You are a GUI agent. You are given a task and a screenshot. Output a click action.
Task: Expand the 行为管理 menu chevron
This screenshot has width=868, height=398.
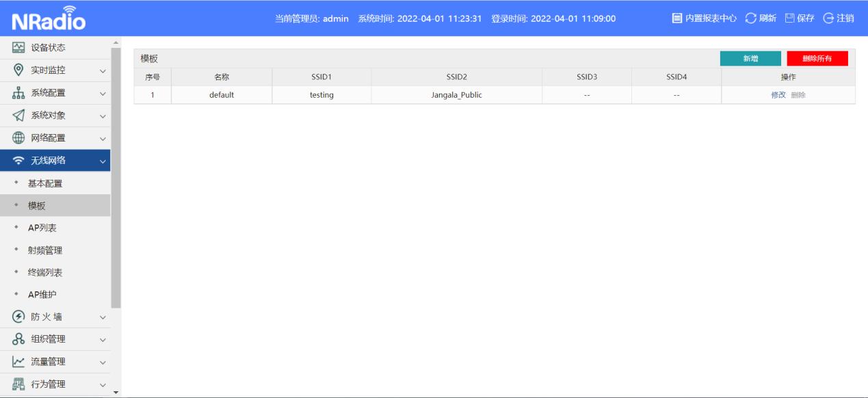103,384
